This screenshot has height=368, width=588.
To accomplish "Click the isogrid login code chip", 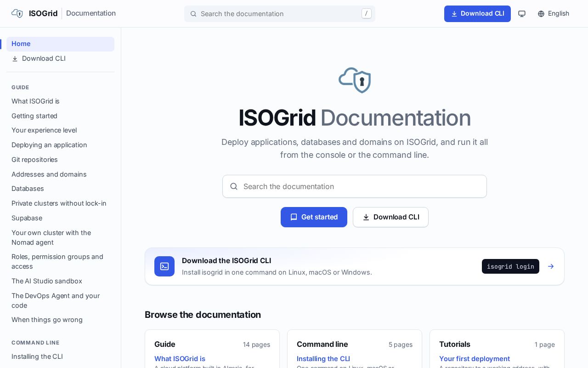I will [510, 266].
